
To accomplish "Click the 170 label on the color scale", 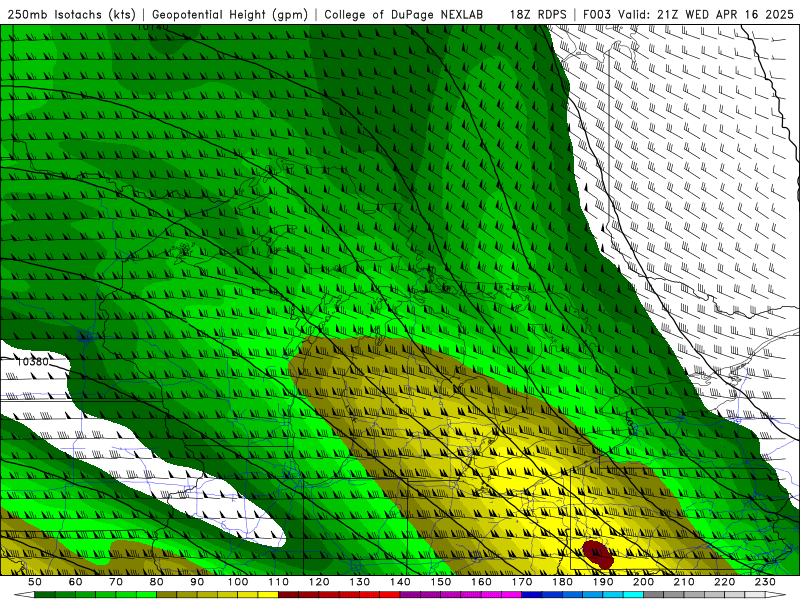I will [522, 582].
